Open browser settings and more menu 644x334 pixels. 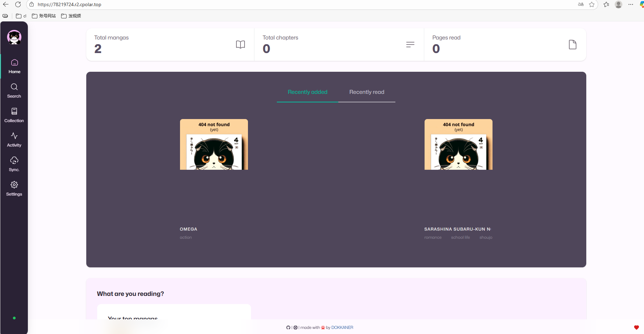[x=631, y=4]
